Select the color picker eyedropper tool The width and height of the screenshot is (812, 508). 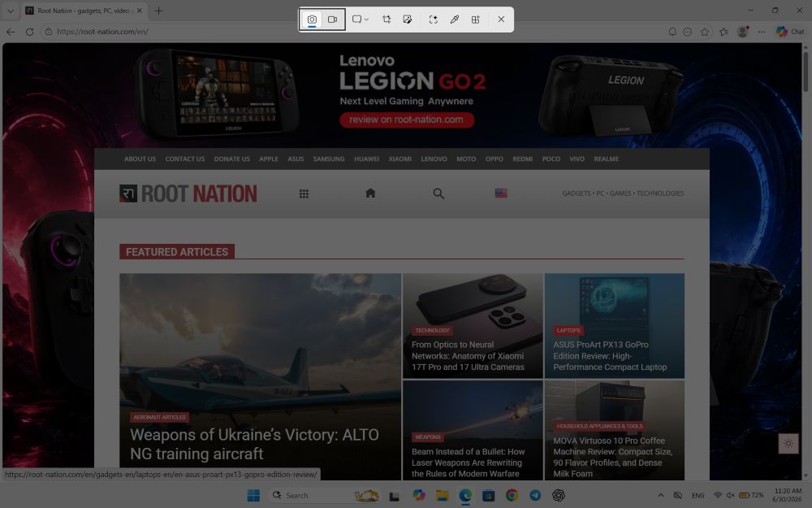tap(454, 20)
